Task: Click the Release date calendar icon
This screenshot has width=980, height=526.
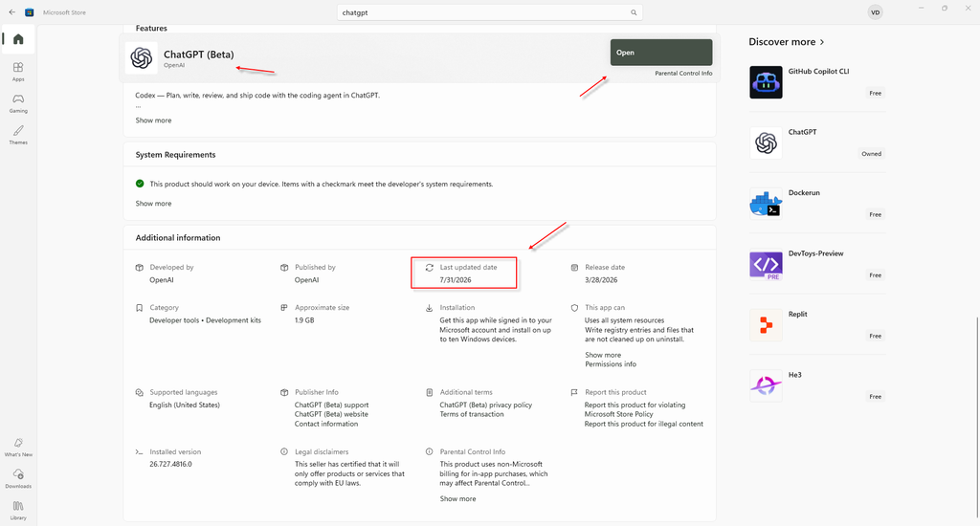Action: click(574, 268)
